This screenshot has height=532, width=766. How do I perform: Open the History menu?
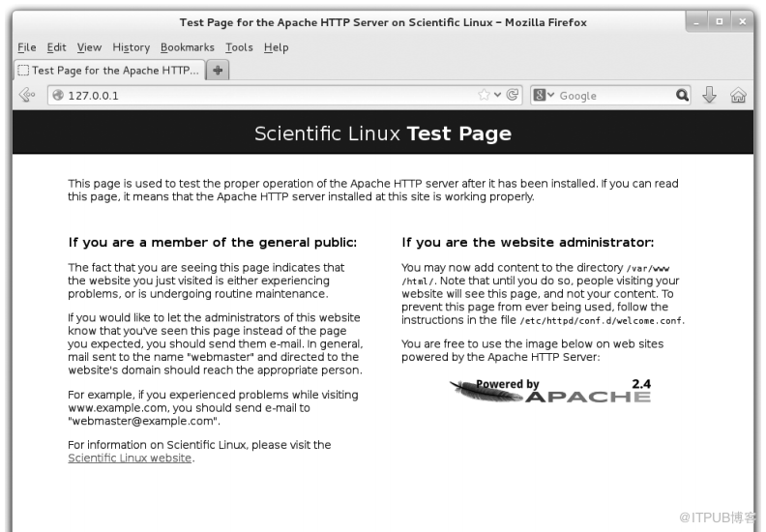coord(131,47)
